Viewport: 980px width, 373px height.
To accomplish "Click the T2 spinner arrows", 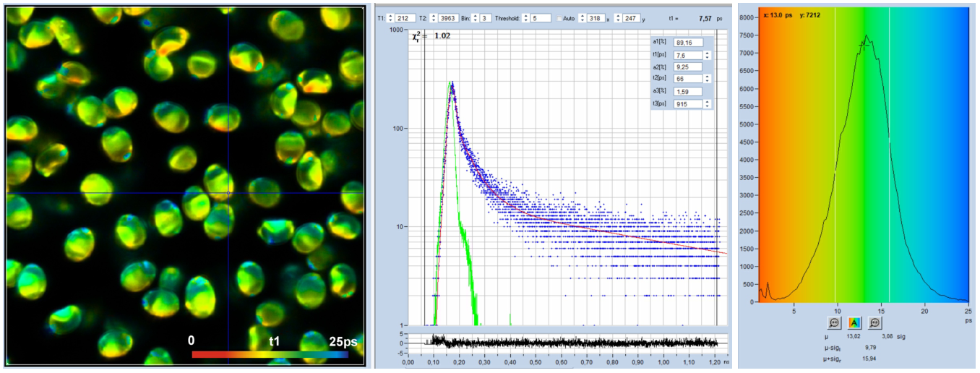I will (434, 18).
